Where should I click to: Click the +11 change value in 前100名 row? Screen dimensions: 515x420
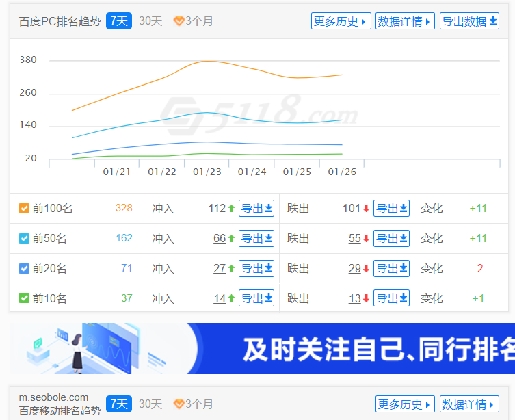point(478,208)
